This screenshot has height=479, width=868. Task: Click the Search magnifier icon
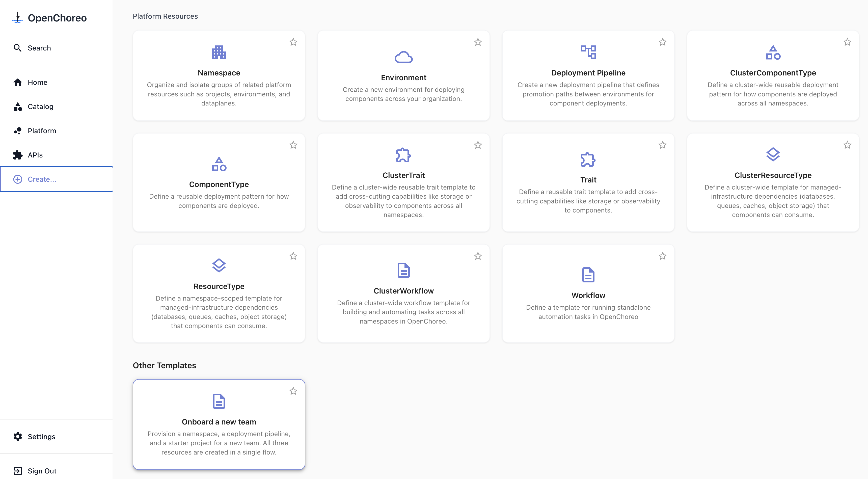tap(17, 48)
